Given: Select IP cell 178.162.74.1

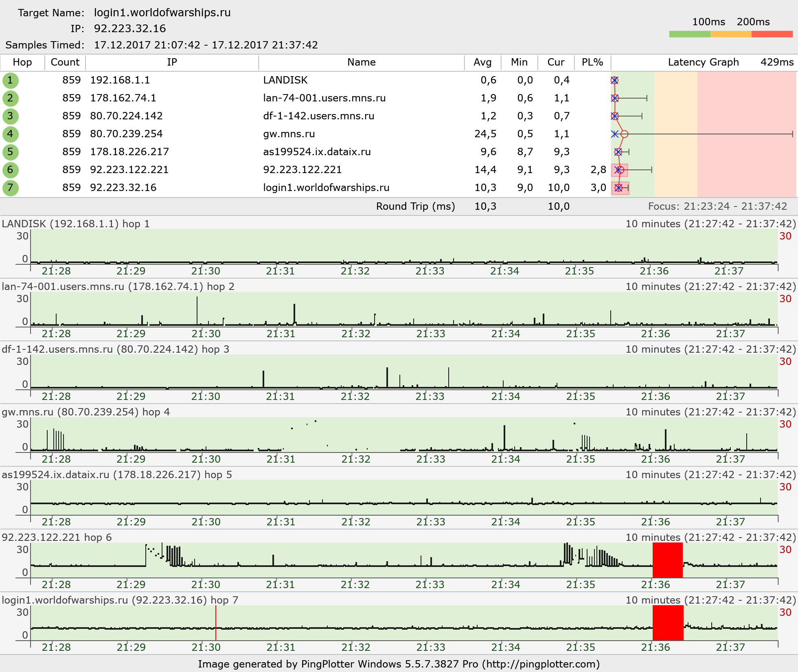Looking at the screenshot, I should (x=123, y=98).
